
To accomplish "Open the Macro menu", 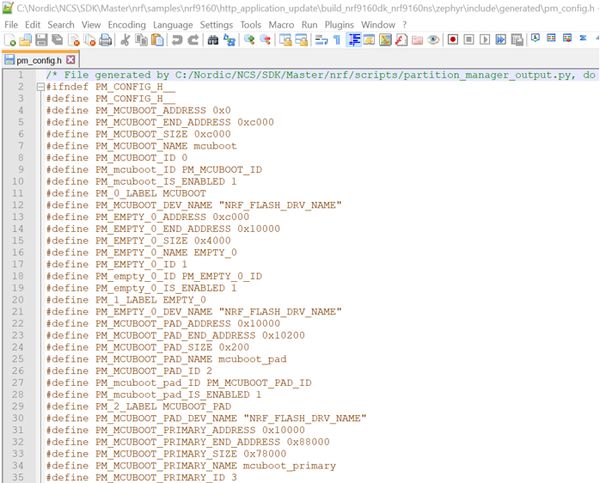I will point(281,24).
